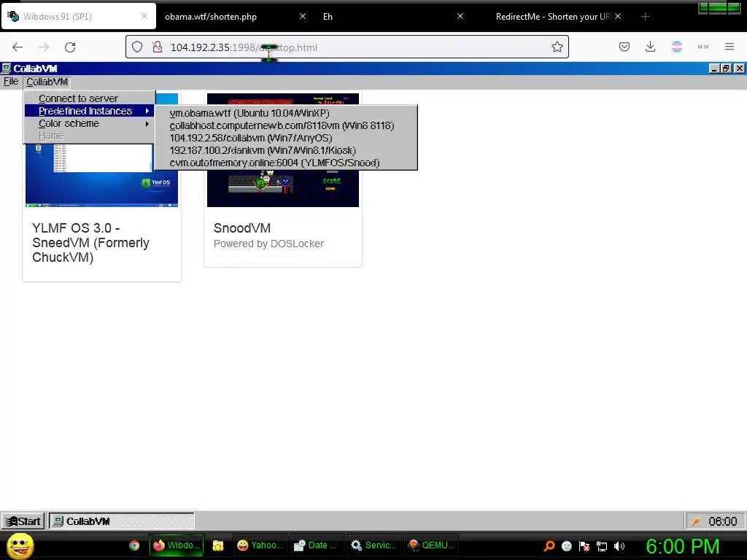Viewport: 747px width, 560px height.
Task: Open the Servic... taskbar button
Action: tap(374, 545)
